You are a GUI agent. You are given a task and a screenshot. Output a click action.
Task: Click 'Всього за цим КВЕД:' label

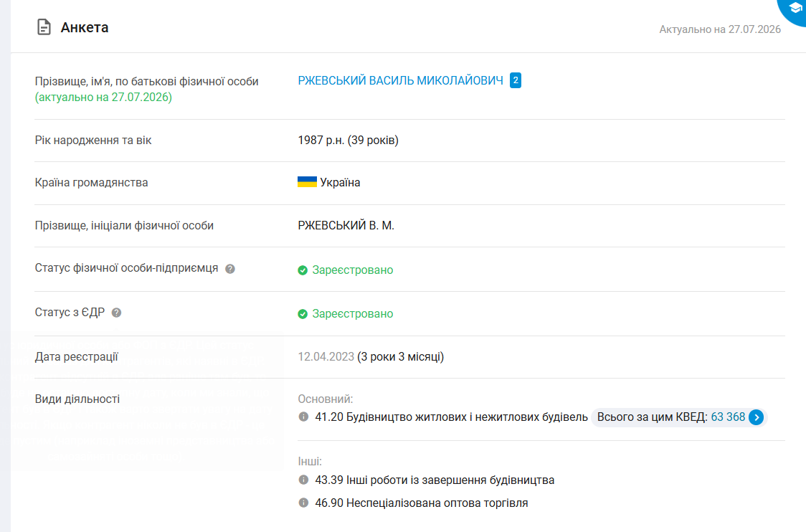653,417
